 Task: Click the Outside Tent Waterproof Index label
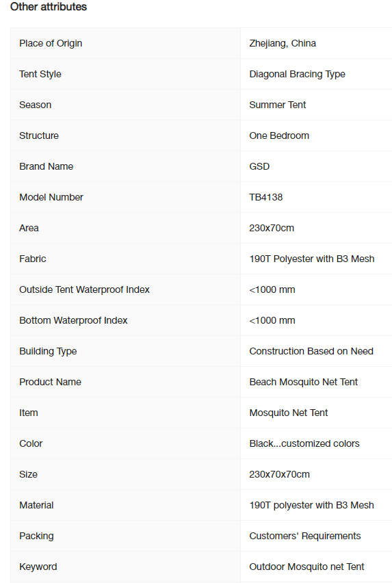click(84, 289)
